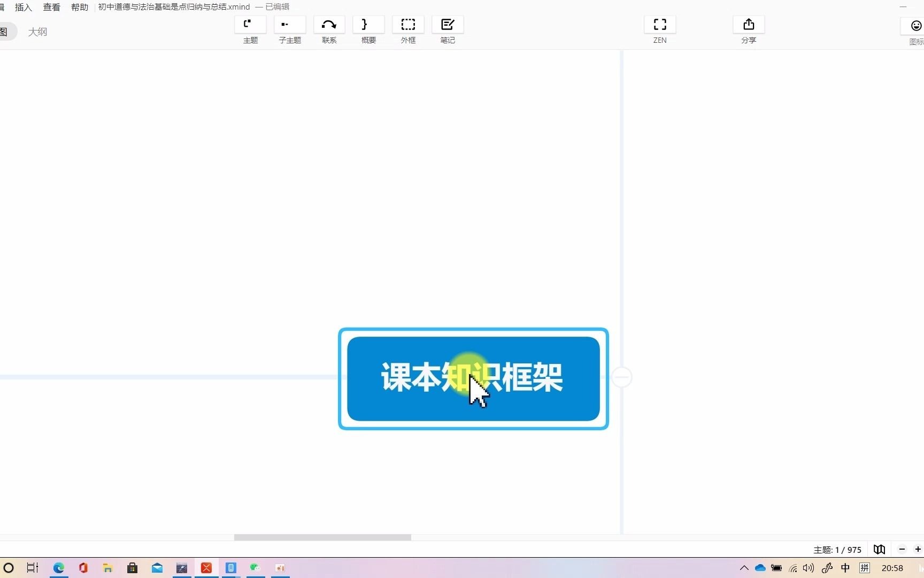Open Microsoft Office from the taskbar
Image resolution: width=924 pixels, height=578 pixels.
(x=83, y=568)
